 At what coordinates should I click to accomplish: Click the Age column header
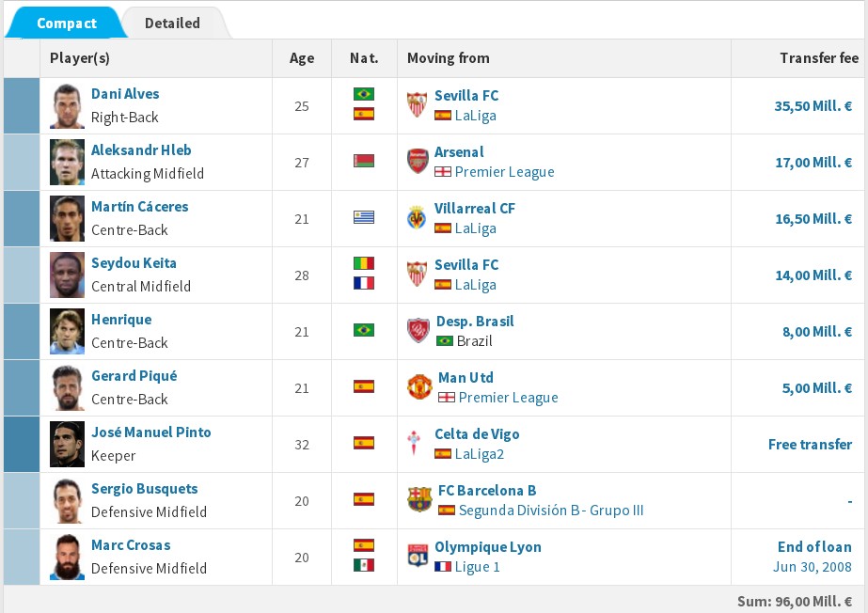click(302, 58)
